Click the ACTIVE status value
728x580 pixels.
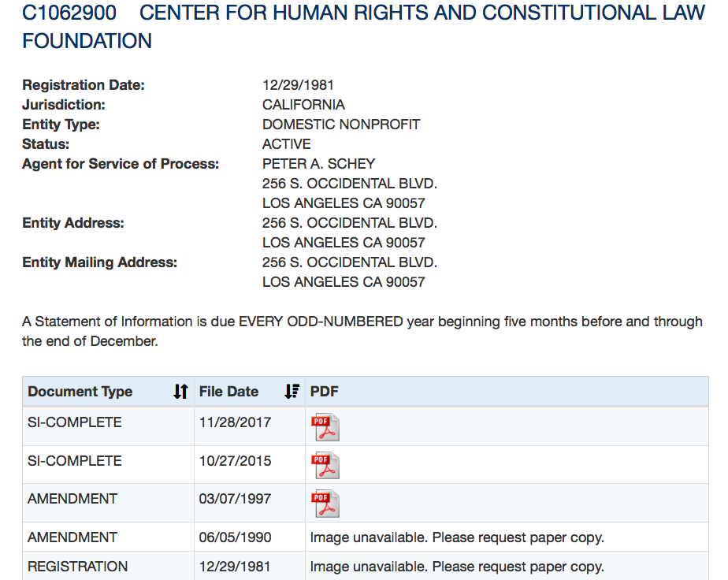click(287, 144)
